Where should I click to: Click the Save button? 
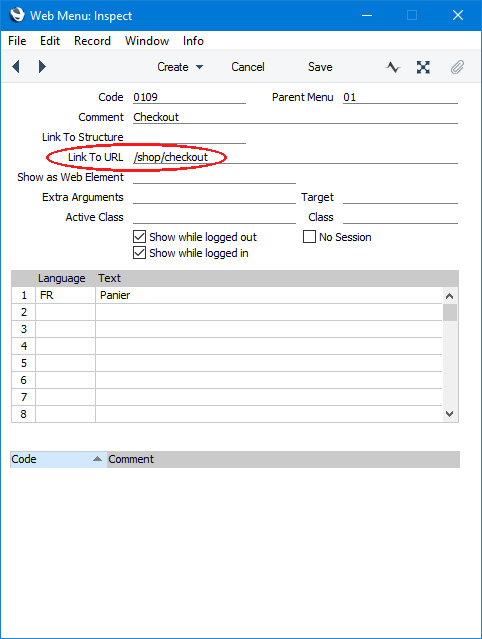[320, 67]
